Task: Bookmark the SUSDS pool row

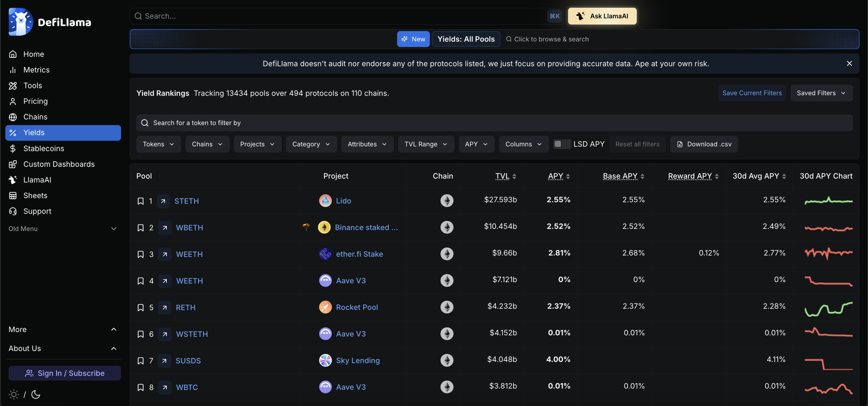Action: pos(140,361)
